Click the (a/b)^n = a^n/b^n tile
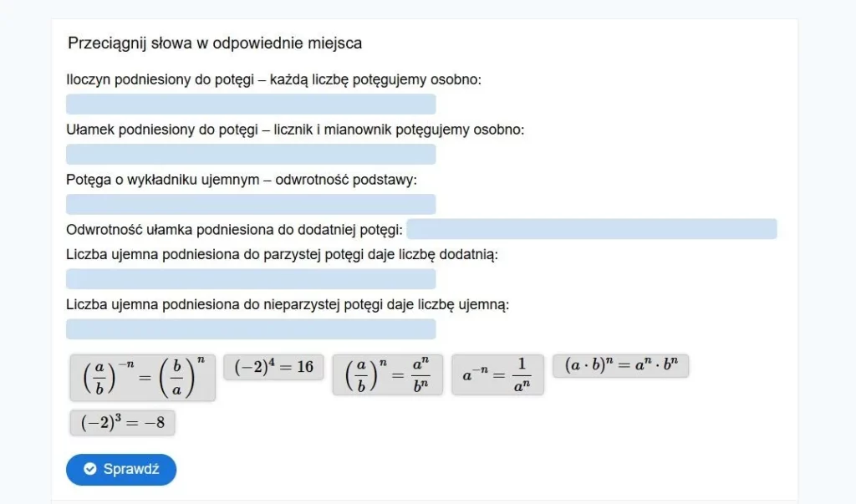 (387, 374)
